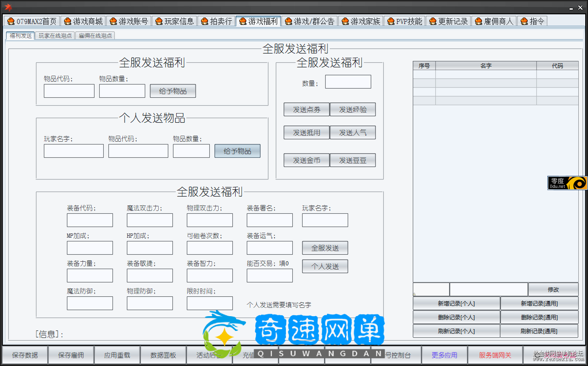Focus the 装备代码 input field
Screen dimensions: 588x366
point(89,220)
